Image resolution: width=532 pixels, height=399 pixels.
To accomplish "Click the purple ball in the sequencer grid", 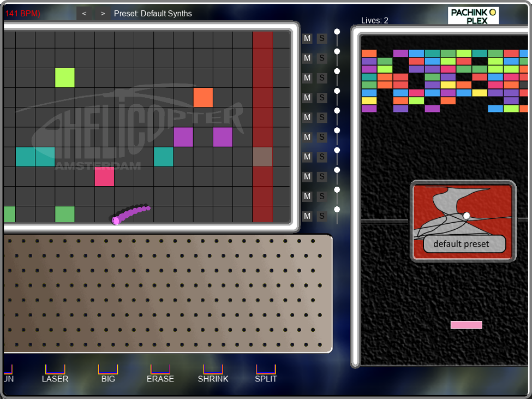I will click(x=116, y=221).
